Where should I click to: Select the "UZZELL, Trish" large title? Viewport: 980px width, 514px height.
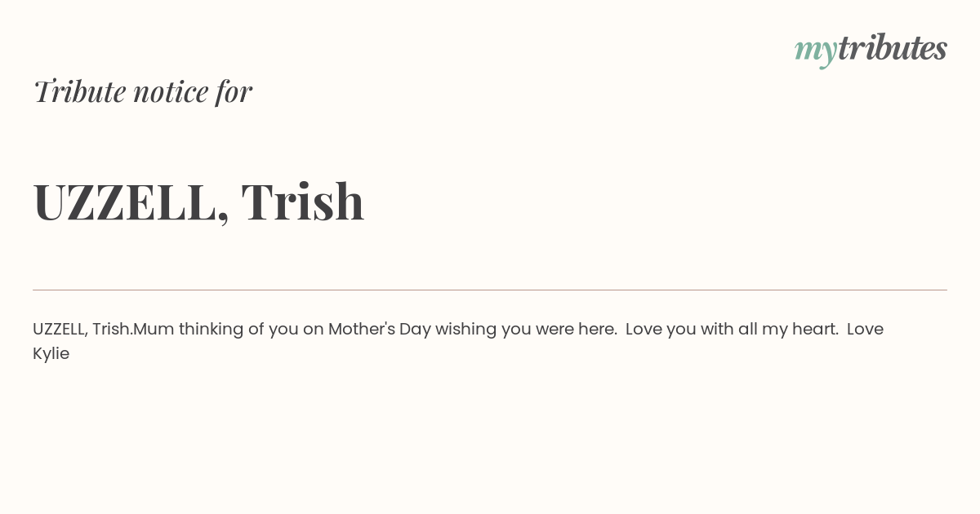pos(198,202)
